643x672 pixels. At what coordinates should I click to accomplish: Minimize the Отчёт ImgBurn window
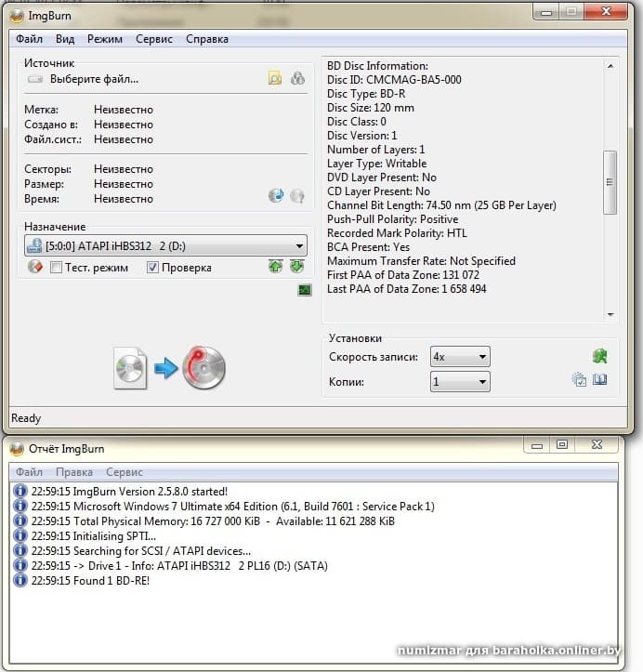537,446
